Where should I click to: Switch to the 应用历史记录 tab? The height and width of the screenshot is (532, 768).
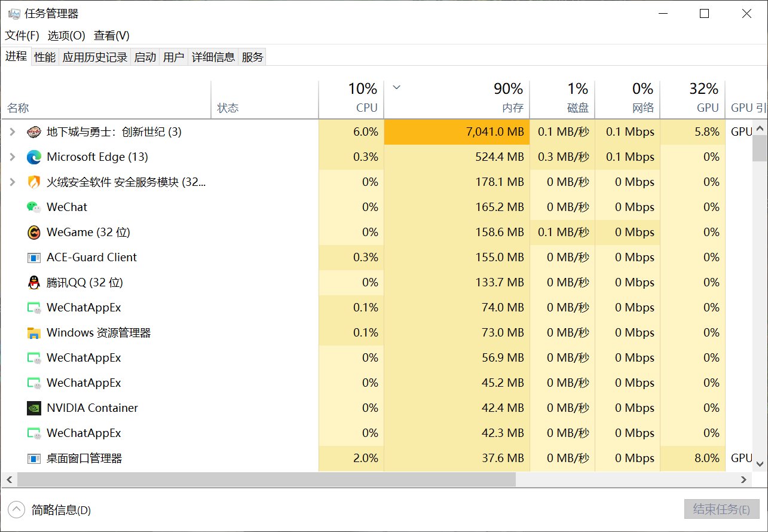[95, 57]
